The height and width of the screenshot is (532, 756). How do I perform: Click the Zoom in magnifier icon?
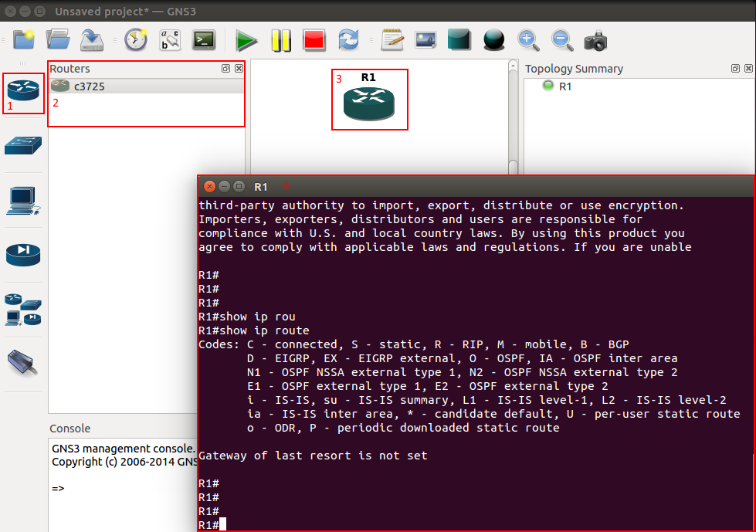(x=528, y=40)
